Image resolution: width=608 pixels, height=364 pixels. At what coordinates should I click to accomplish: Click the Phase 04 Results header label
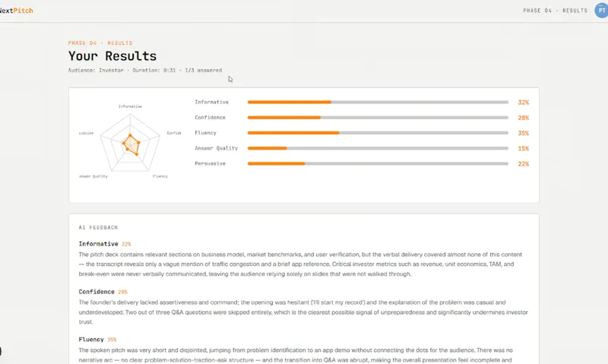(x=555, y=11)
